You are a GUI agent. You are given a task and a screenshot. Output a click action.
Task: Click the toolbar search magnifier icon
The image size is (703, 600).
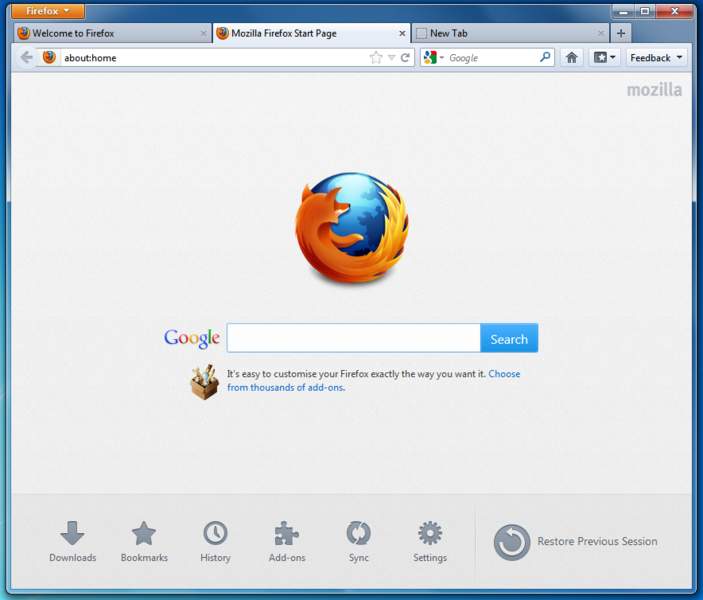point(545,57)
